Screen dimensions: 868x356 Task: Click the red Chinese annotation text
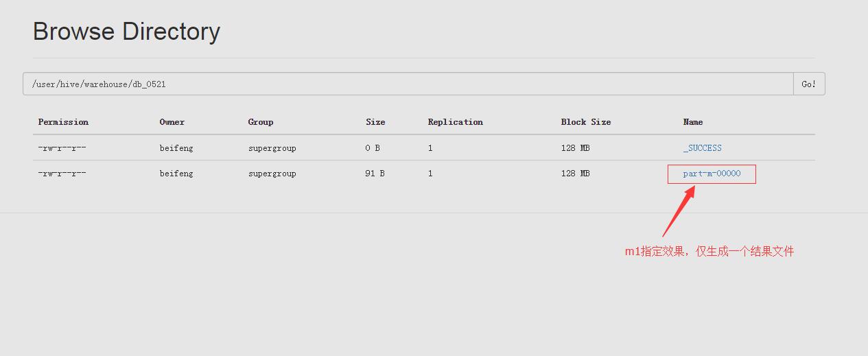[709, 252]
